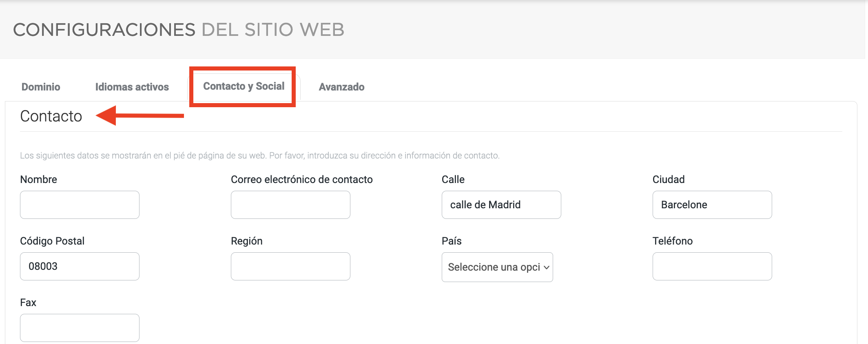868x344 pixels.
Task: Select the Código Postal field with 08003
Action: point(80,266)
